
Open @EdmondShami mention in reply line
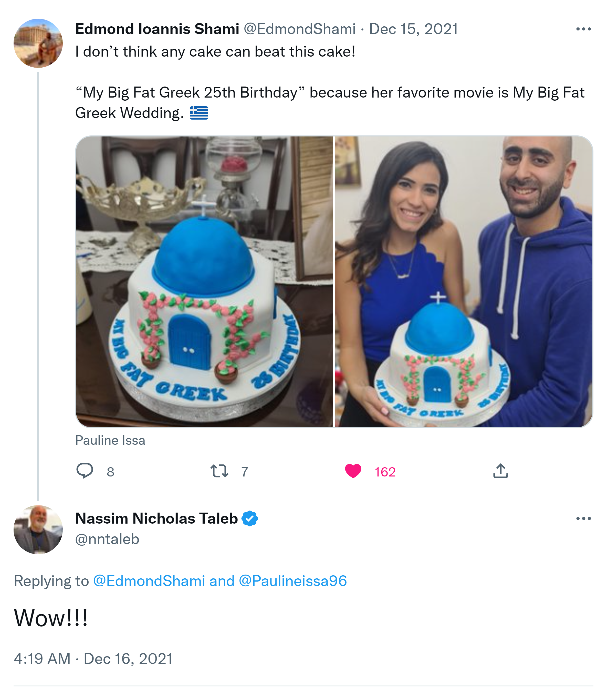point(149,581)
